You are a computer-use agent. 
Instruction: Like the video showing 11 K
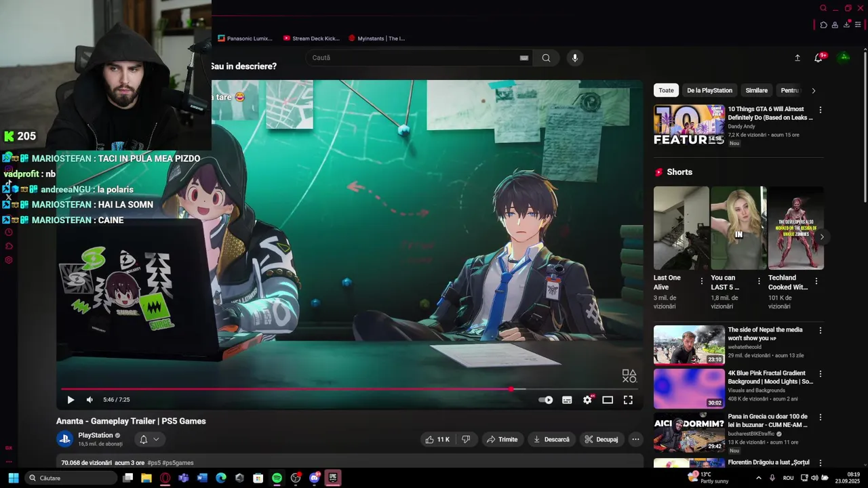437,439
